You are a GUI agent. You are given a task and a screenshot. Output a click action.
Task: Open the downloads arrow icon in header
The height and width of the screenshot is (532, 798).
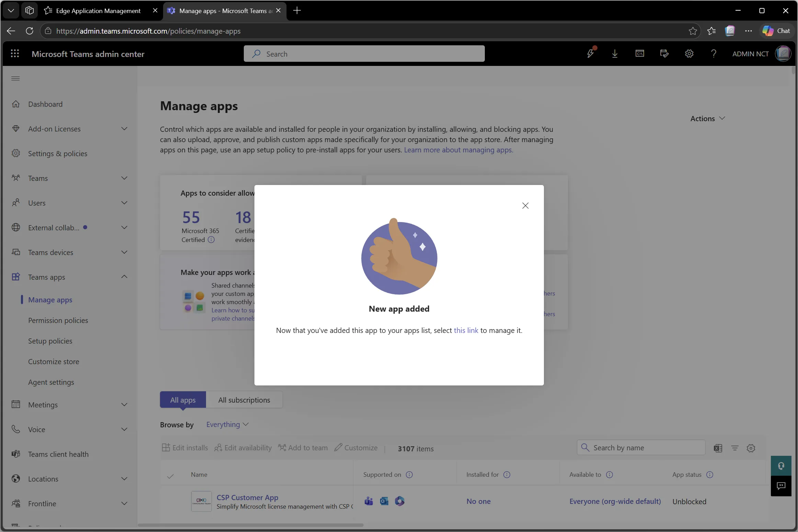(x=615, y=54)
